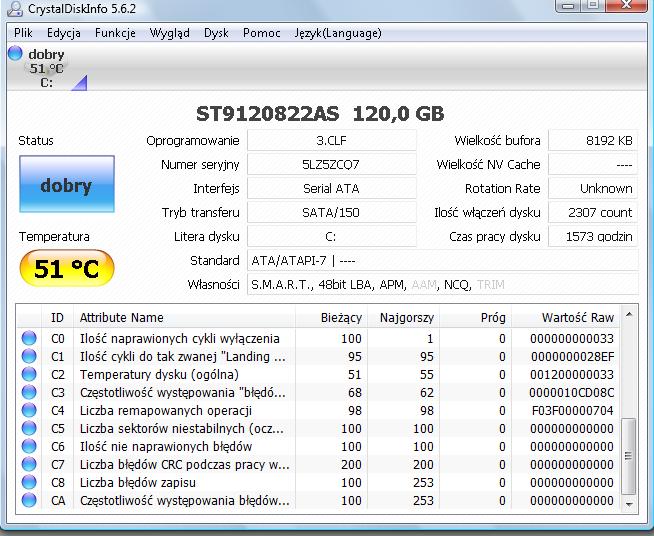Click the transfer mode field SATA/150
The height and width of the screenshot is (536, 654).
(332, 213)
